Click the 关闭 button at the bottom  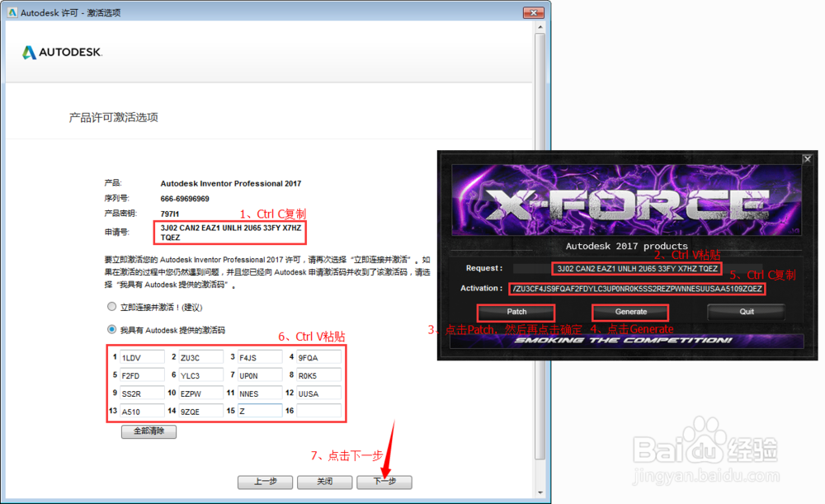[x=324, y=482]
